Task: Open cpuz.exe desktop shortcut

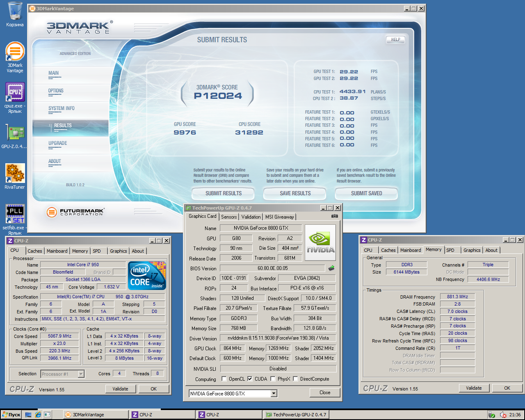Action: pos(15,98)
